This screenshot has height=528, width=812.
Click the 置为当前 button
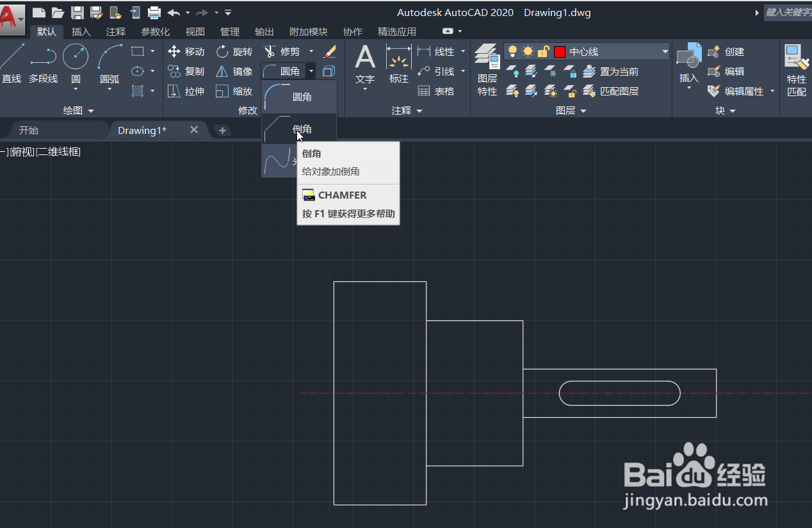[x=611, y=71]
